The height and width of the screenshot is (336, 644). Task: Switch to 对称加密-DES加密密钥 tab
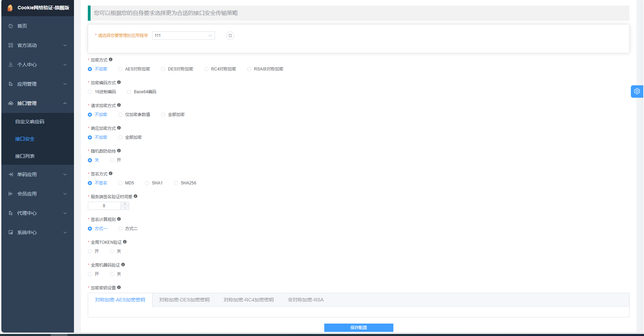click(184, 300)
